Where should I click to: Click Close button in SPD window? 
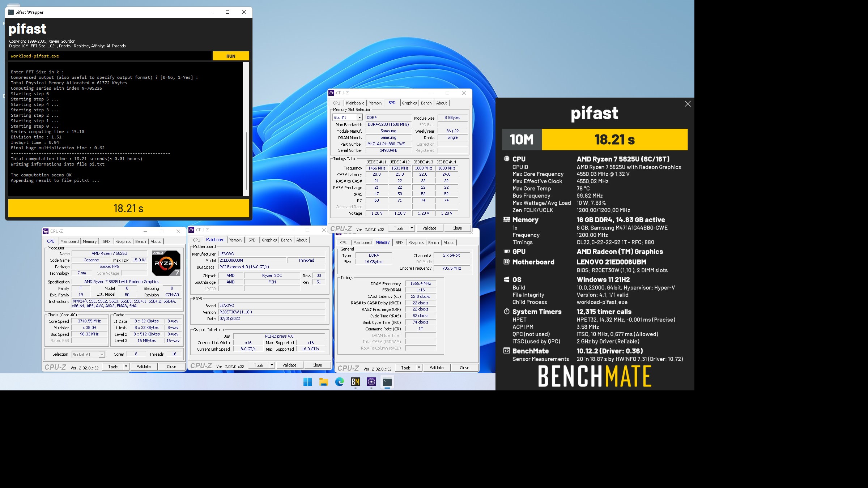click(x=457, y=228)
